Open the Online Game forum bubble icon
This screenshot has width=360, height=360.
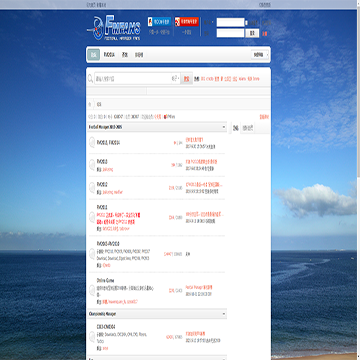(92, 290)
